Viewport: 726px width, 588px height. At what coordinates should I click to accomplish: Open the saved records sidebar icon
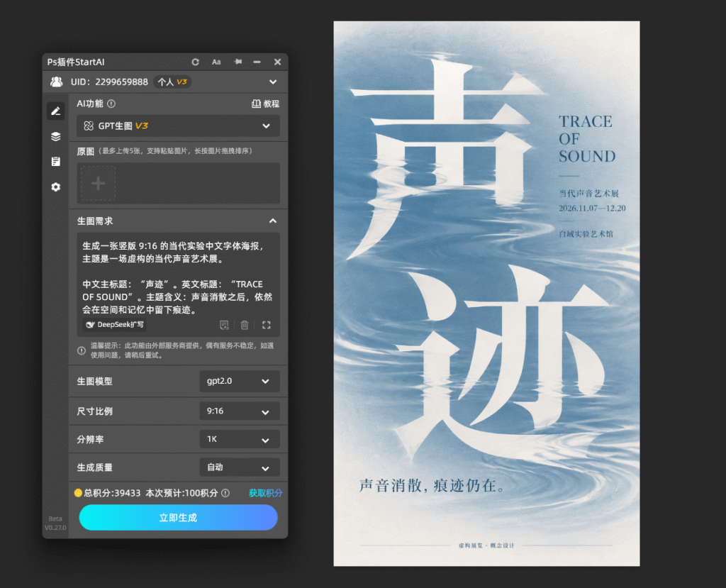click(x=55, y=161)
